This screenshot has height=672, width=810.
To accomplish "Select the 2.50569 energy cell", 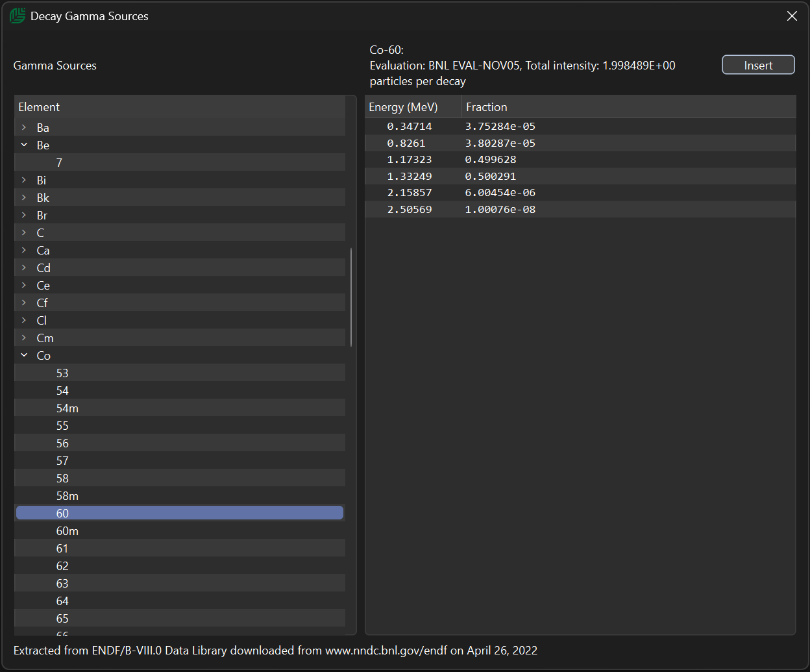I will 410,209.
